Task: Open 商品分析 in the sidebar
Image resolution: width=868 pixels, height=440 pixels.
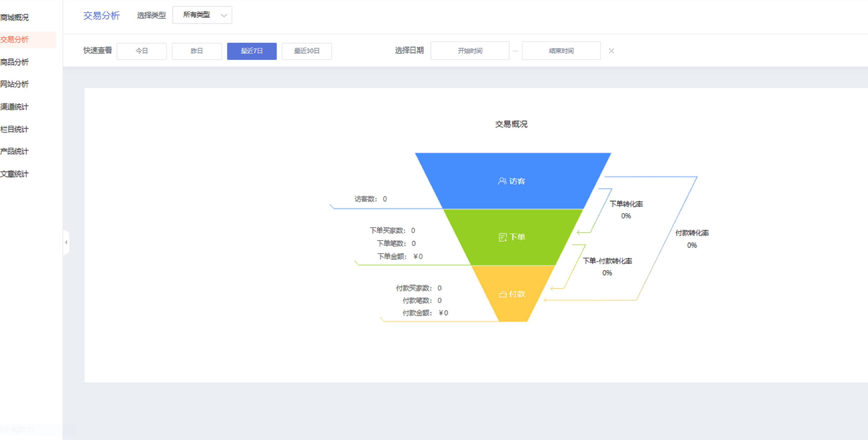Action: 15,62
